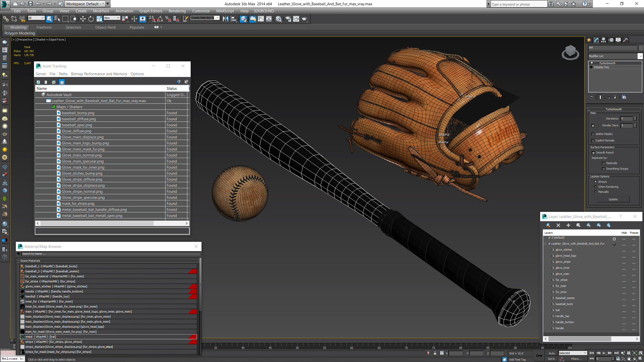This screenshot has height=362, width=644.
Task: Select the Manually update radio option
Action: click(595, 192)
